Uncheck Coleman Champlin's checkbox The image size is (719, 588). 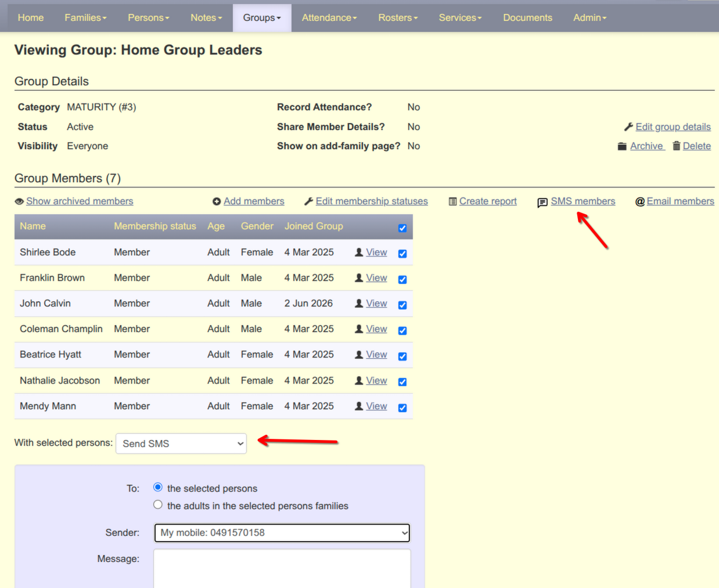tap(402, 330)
